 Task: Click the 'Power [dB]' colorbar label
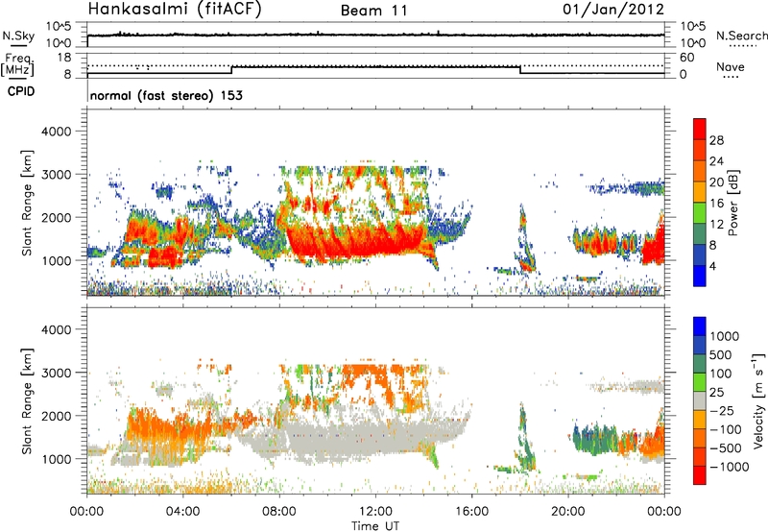(732, 203)
